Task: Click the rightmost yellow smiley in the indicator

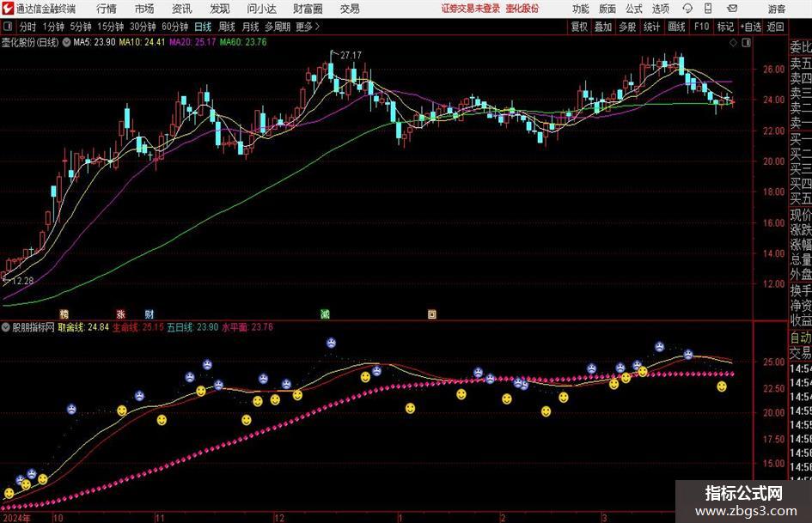Action: click(722, 386)
